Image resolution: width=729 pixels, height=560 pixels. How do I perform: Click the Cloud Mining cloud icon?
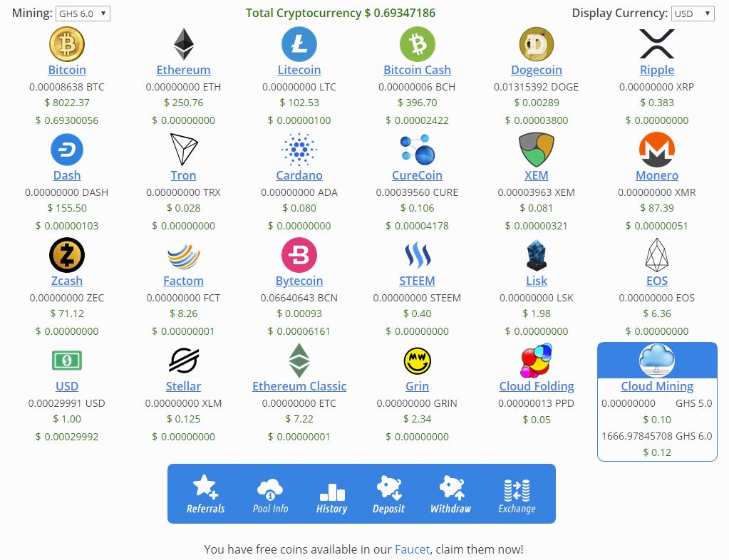[x=656, y=361]
